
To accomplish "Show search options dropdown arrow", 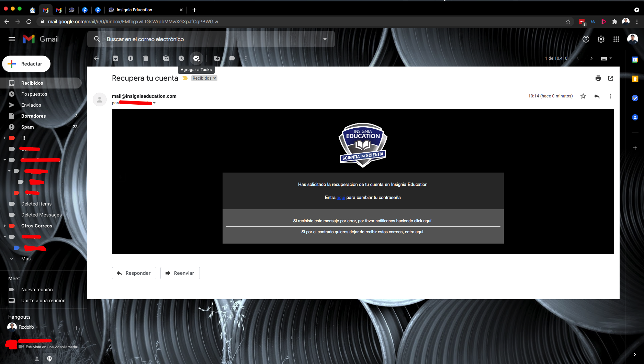I will 325,39.
